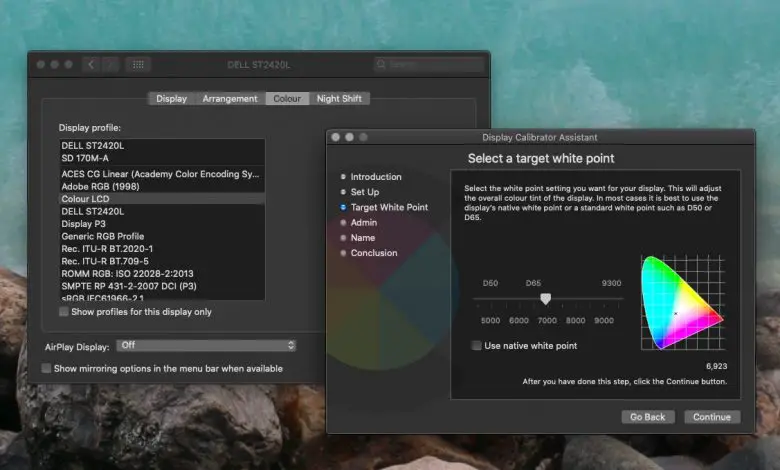Switch to the Arrangement tab

(x=230, y=98)
